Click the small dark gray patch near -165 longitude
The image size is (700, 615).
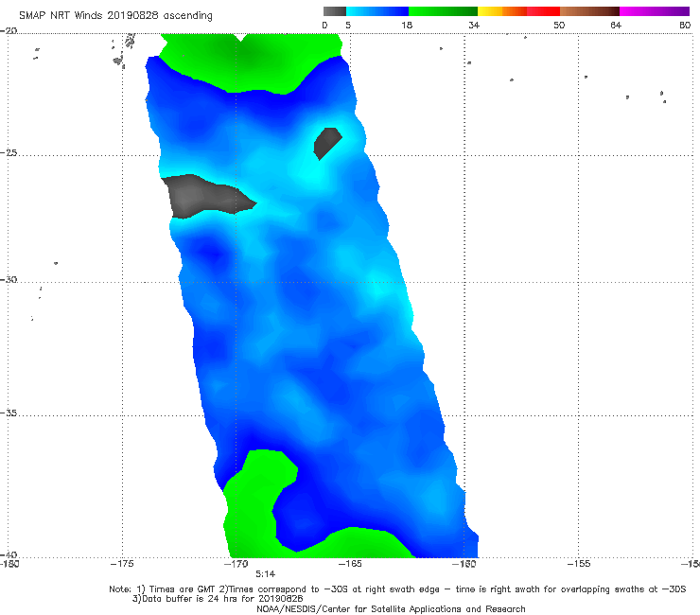coord(327,142)
